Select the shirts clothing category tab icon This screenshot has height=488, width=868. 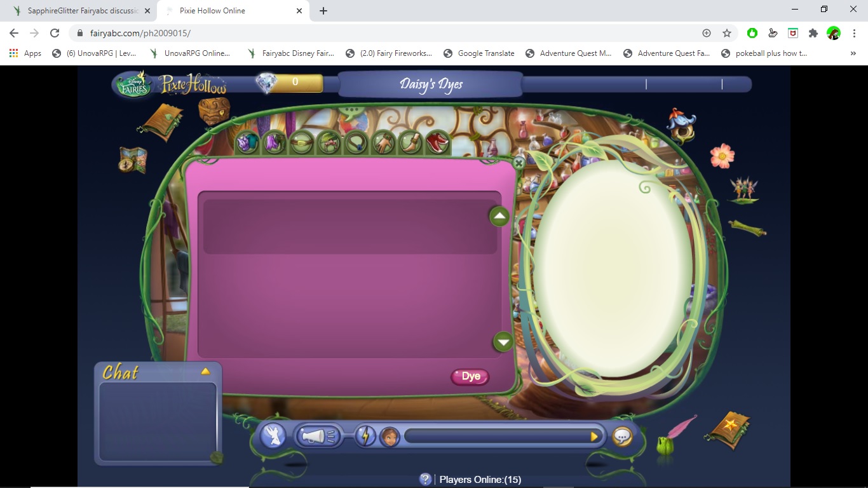coord(247,142)
